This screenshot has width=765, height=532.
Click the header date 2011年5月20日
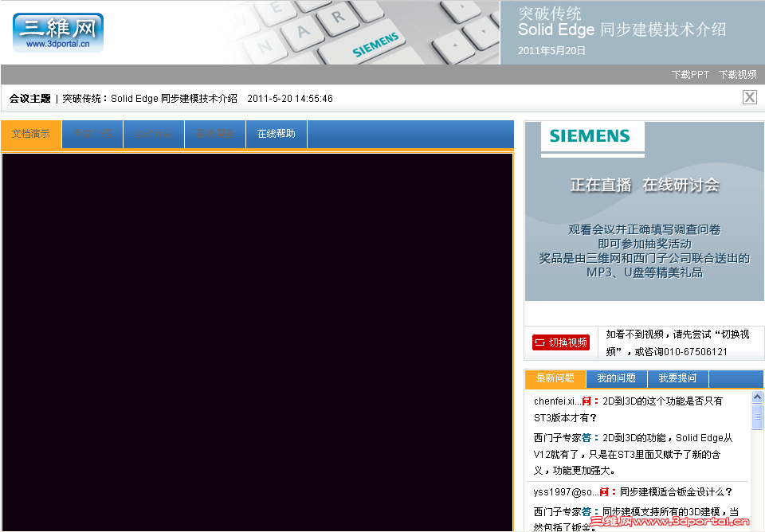(x=551, y=51)
